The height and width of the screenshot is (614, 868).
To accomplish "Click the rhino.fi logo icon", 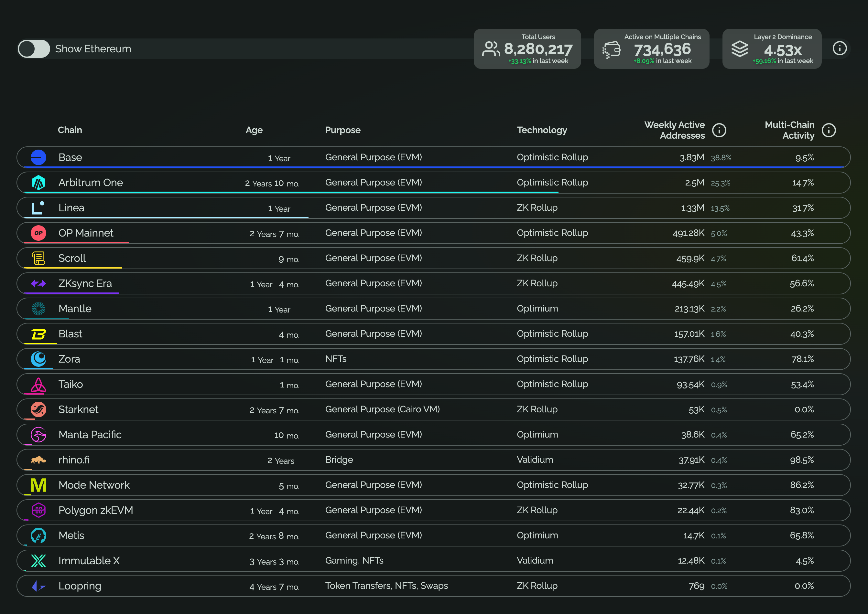I will (38, 460).
